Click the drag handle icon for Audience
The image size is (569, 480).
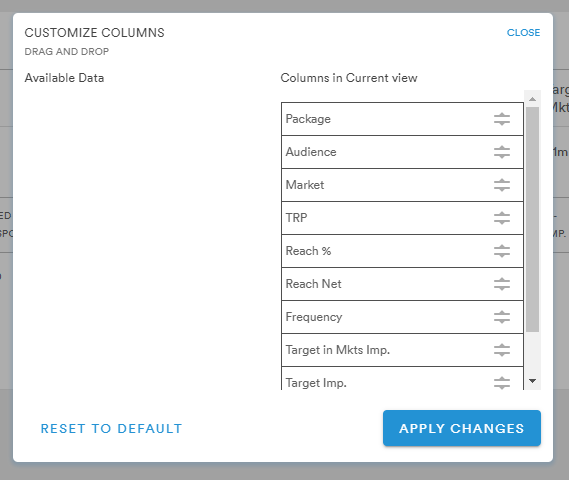click(502, 152)
